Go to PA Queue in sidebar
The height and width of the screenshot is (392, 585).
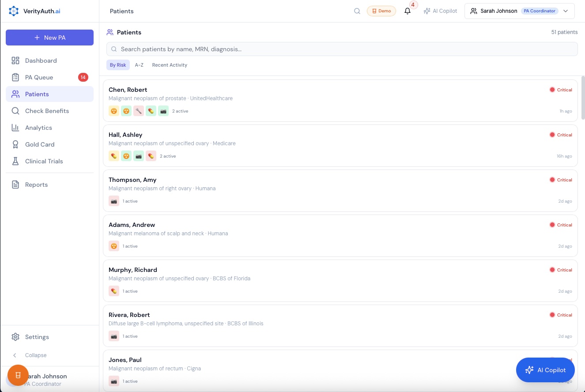pyautogui.click(x=39, y=77)
